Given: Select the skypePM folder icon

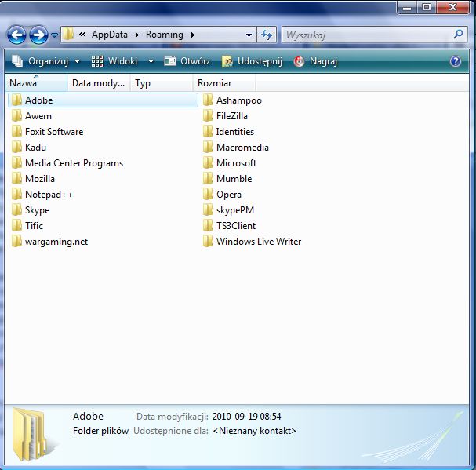Looking at the screenshot, I should coord(208,210).
